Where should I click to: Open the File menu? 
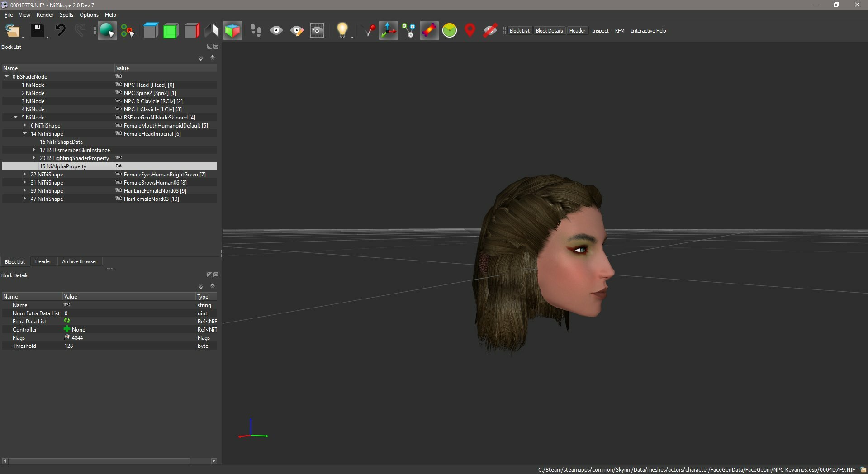coord(9,15)
